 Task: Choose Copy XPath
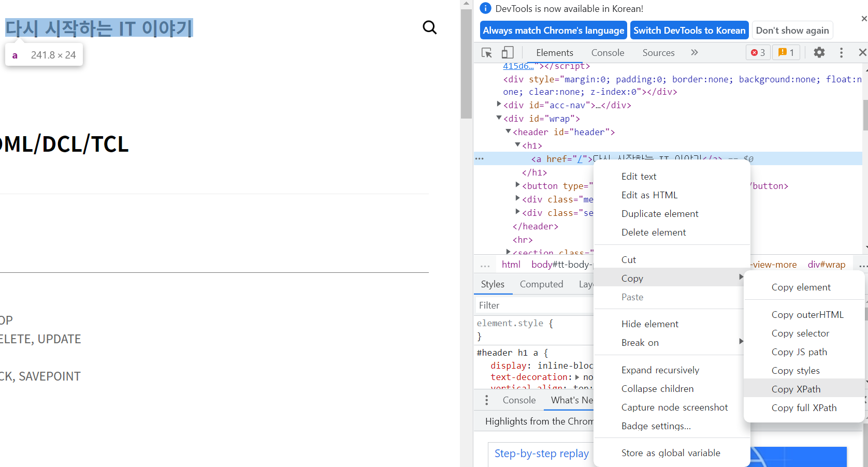click(x=804, y=389)
